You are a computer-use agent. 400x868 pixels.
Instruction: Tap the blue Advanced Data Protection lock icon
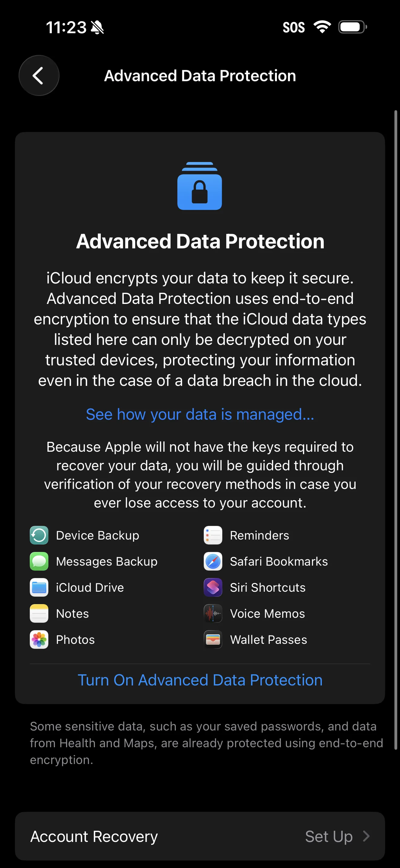[200, 187]
